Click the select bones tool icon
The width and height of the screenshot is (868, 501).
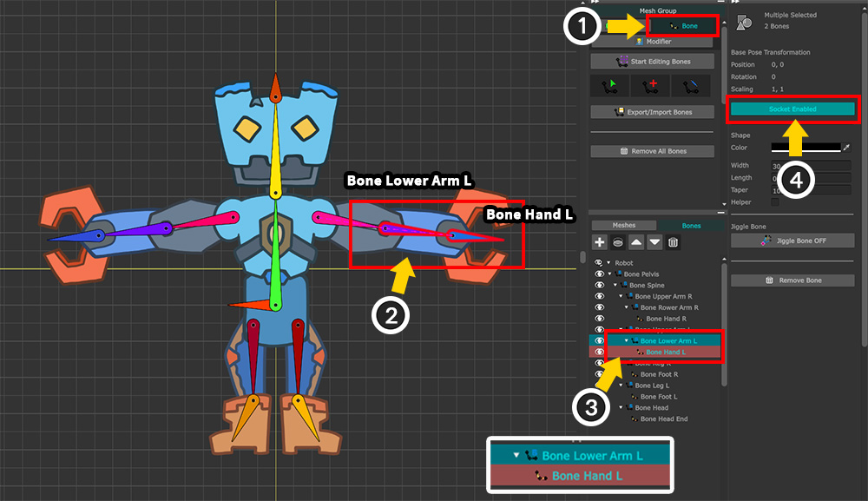(x=608, y=85)
